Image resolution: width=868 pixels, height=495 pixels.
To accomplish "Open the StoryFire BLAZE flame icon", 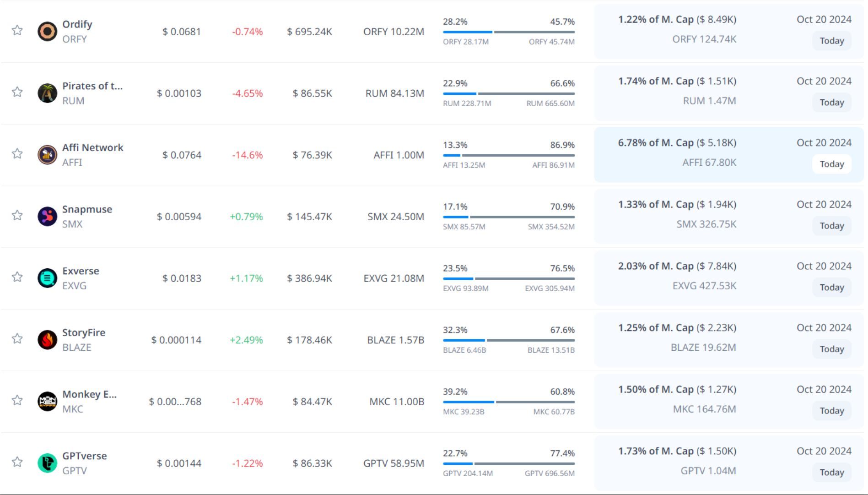I will tap(47, 340).
